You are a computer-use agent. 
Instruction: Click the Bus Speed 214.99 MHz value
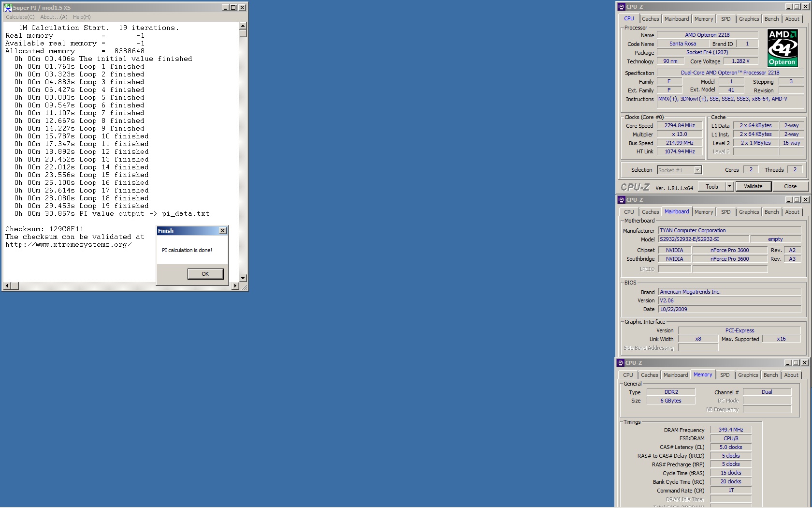coord(680,143)
